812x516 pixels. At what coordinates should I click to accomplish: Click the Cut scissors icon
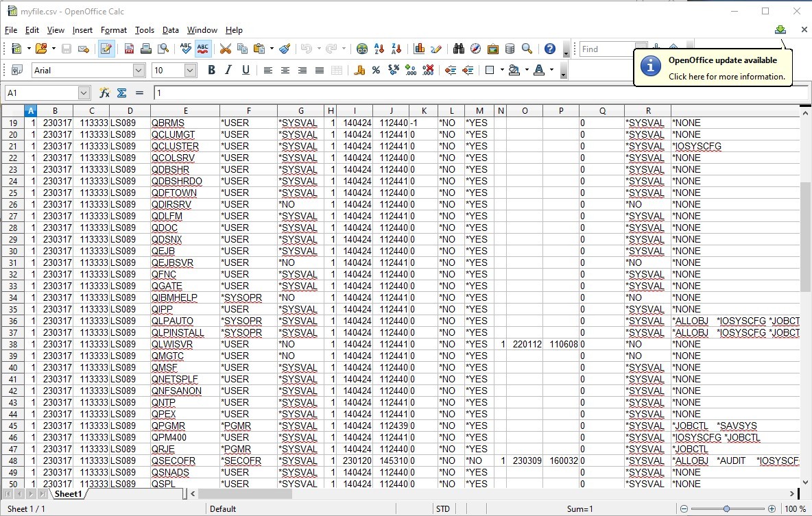tap(225, 49)
